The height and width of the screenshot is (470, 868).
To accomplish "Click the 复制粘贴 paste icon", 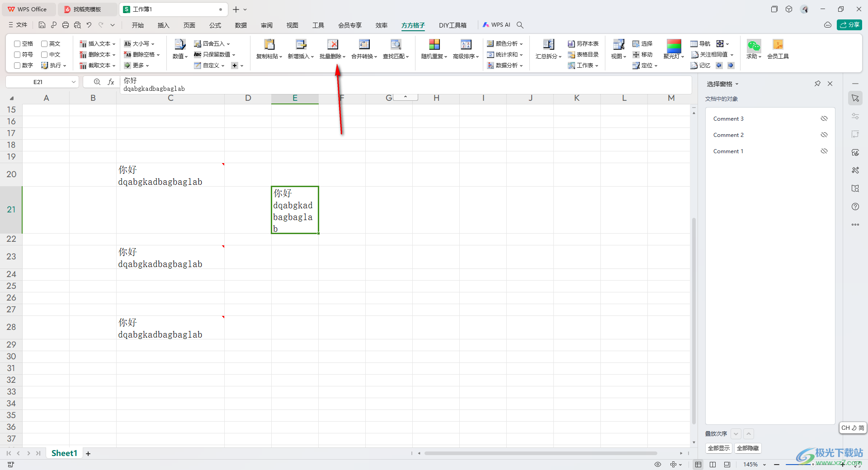I will tap(269, 44).
